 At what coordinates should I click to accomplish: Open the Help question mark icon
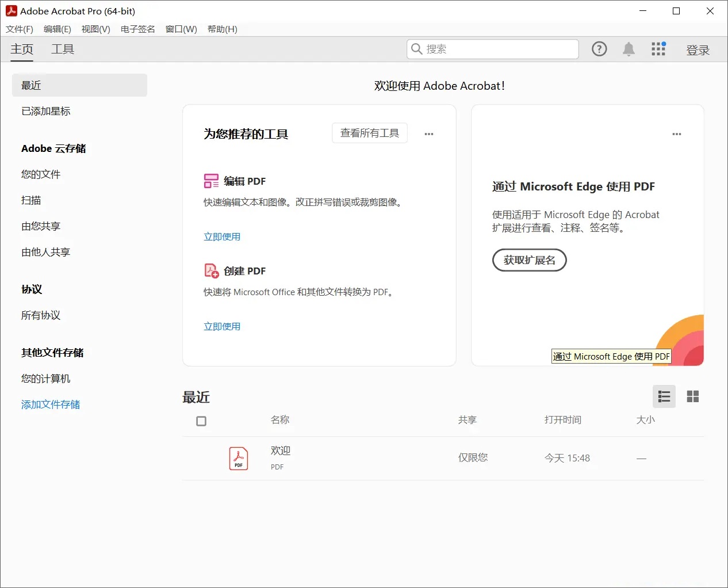coord(599,49)
